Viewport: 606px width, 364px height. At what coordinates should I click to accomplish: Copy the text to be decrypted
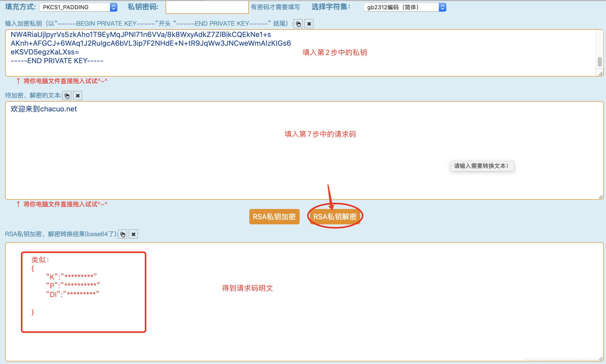[x=67, y=96]
